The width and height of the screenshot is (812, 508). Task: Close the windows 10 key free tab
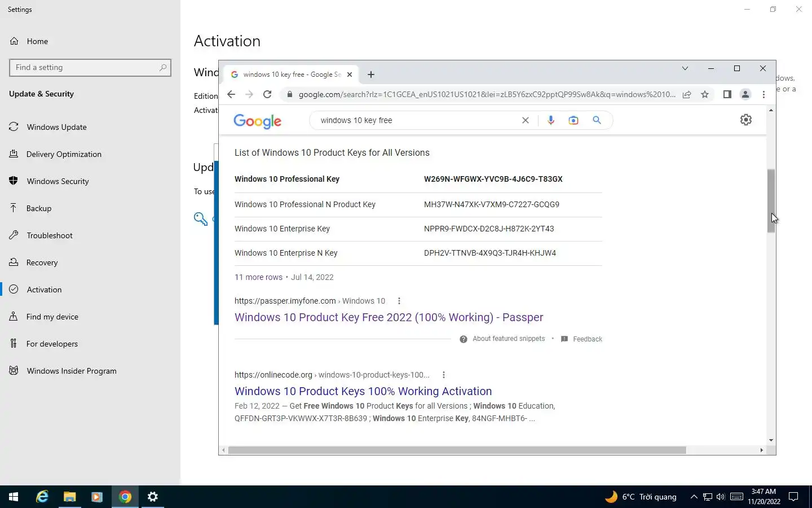click(x=350, y=75)
